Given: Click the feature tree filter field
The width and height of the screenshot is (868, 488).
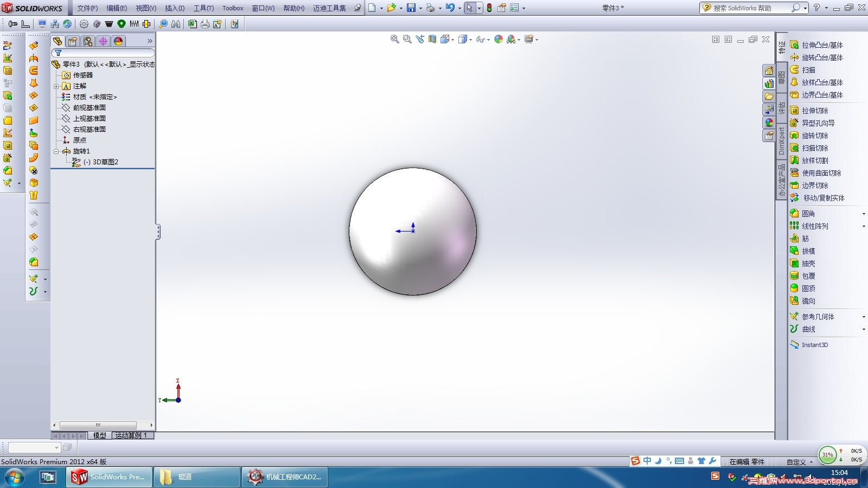Looking at the screenshot, I should click(x=103, y=53).
